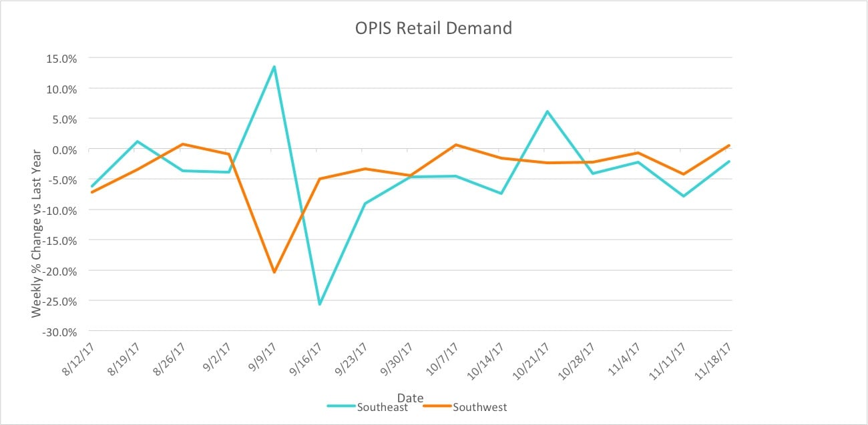Click the 11/18/17 date axis label
The image size is (868, 425).
pyautogui.click(x=711, y=360)
